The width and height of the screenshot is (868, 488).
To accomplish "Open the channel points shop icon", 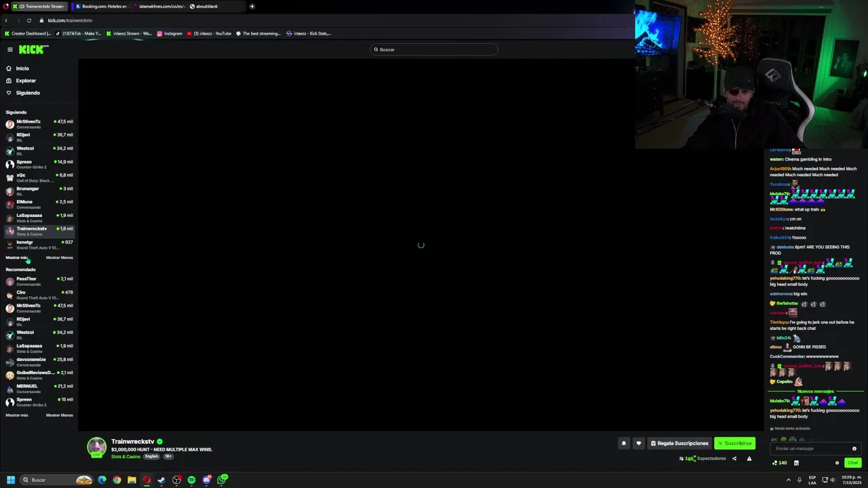I will click(x=796, y=463).
